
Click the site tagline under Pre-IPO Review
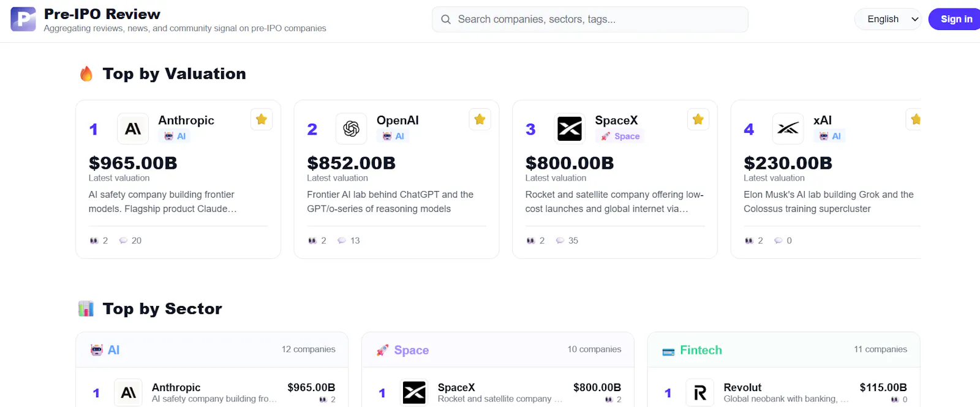point(185,28)
